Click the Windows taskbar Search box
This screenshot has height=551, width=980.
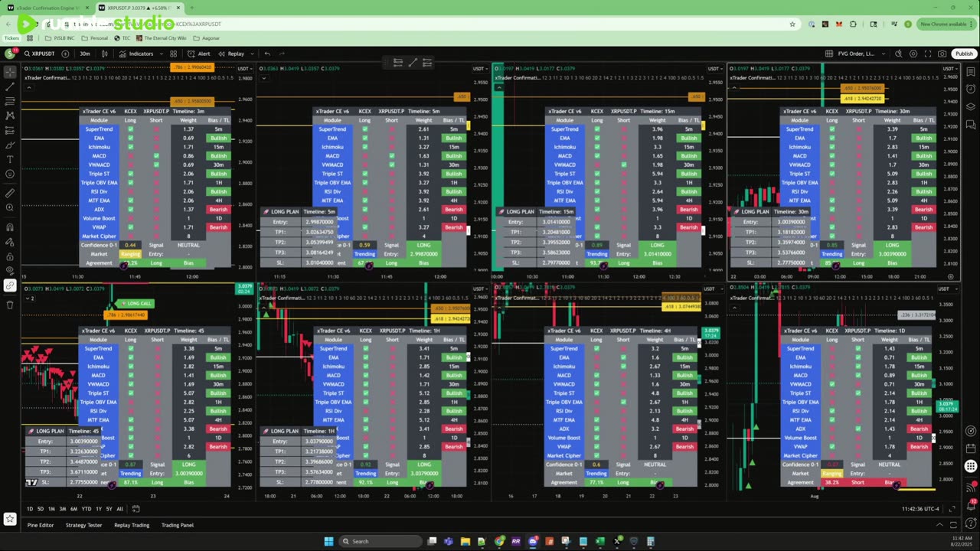[381, 541]
